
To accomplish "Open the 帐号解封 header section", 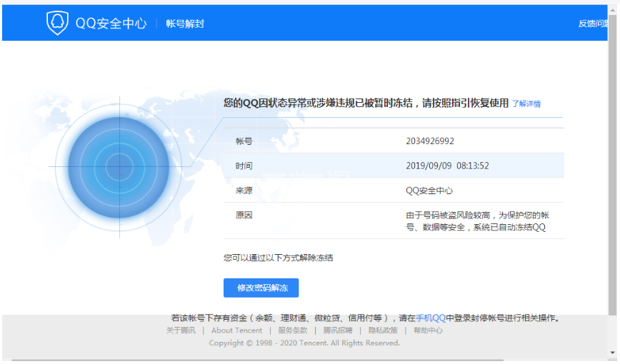I will 185,24.
